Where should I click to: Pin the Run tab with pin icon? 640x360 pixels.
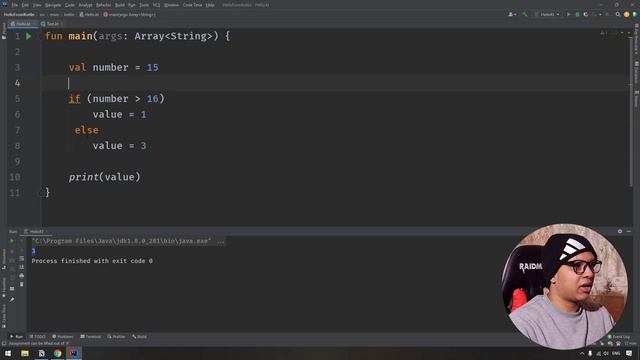[x=12, y=300]
